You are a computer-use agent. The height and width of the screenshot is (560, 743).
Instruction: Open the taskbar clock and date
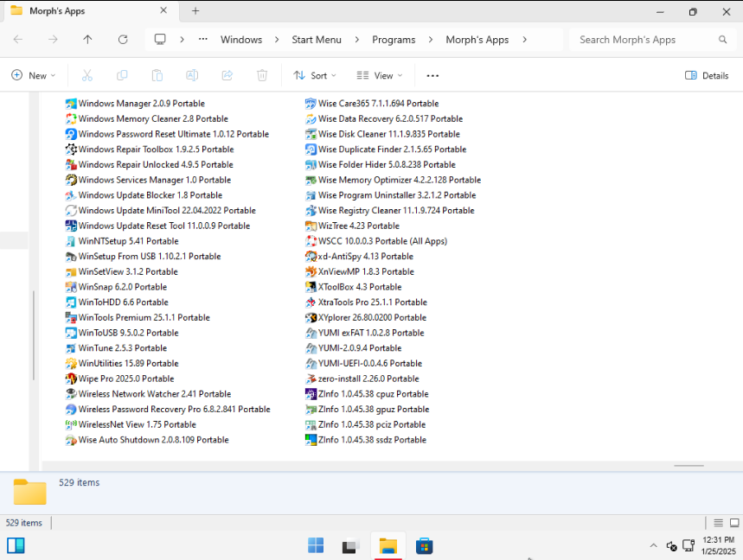click(x=719, y=546)
